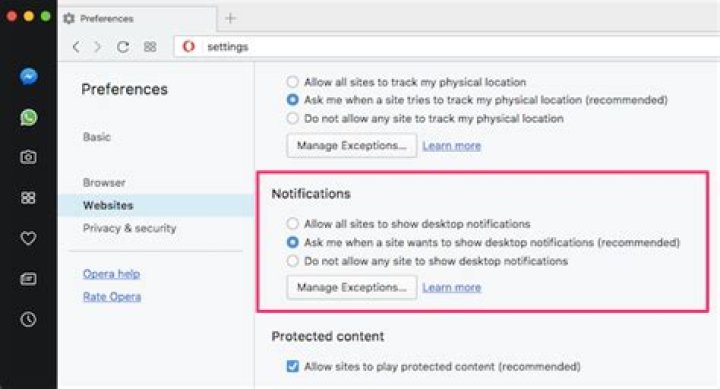Switch to the Preferences tab
Screen dimensions: 720x389
click(x=138, y=19)
